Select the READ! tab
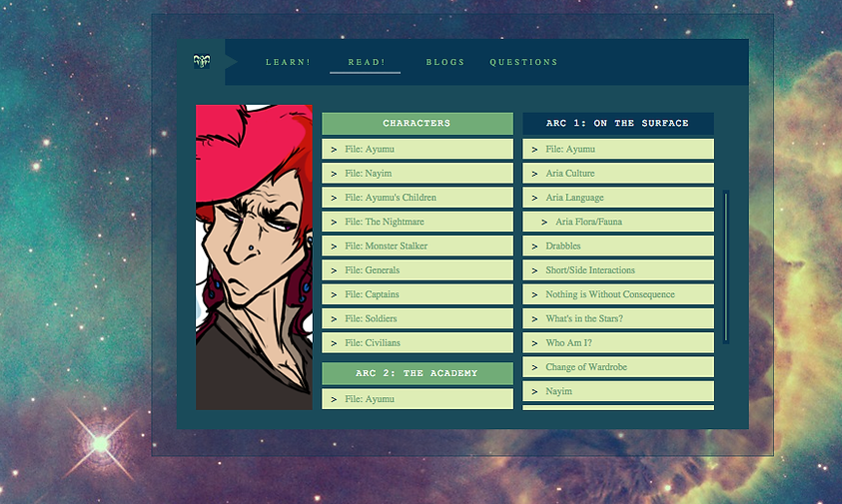Screen dimensions: 842x504 (x=367, y=62)
